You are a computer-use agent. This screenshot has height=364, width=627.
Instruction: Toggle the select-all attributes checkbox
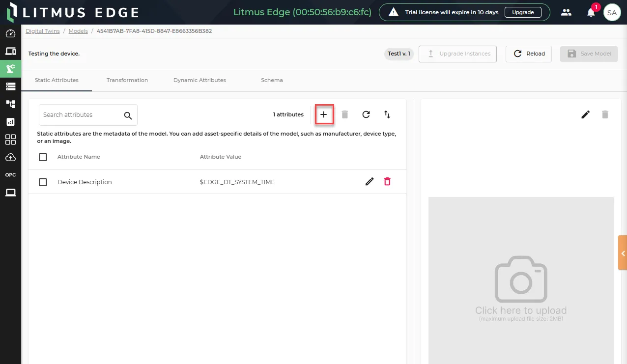point(43,157)
